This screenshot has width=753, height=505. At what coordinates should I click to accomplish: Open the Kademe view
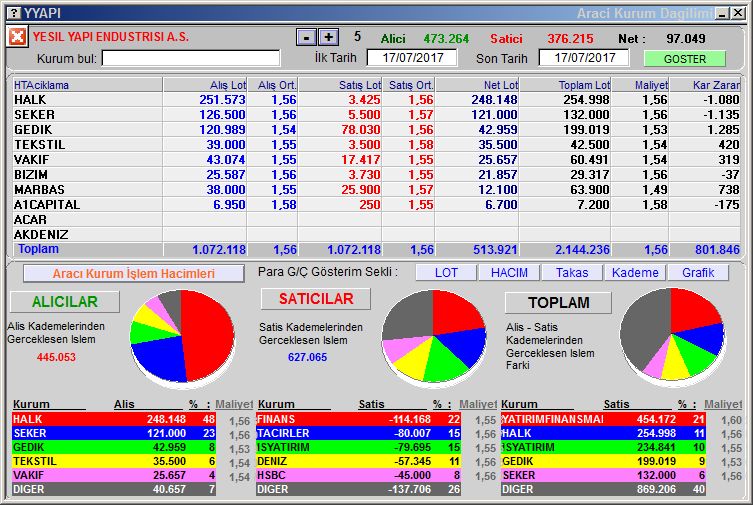(635, 273)
